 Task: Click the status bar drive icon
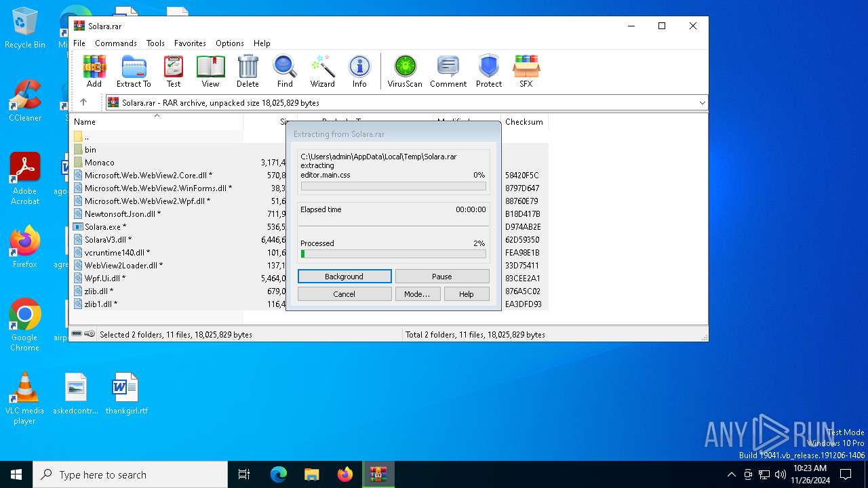(x=77, y=334)
